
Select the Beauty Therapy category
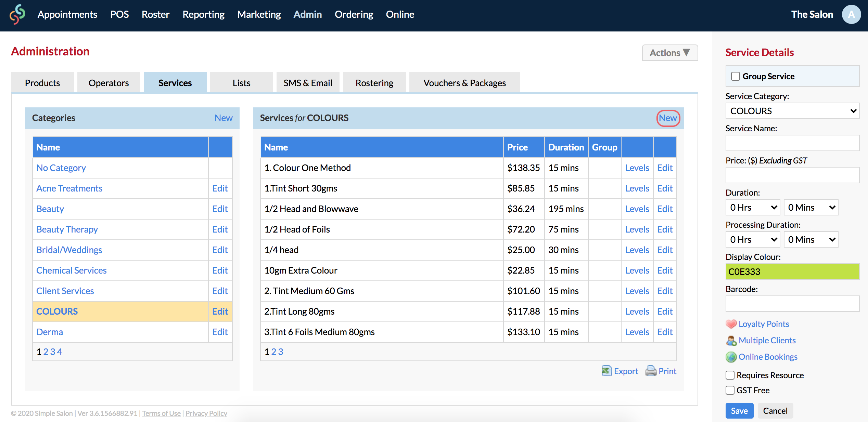[67, 229]
